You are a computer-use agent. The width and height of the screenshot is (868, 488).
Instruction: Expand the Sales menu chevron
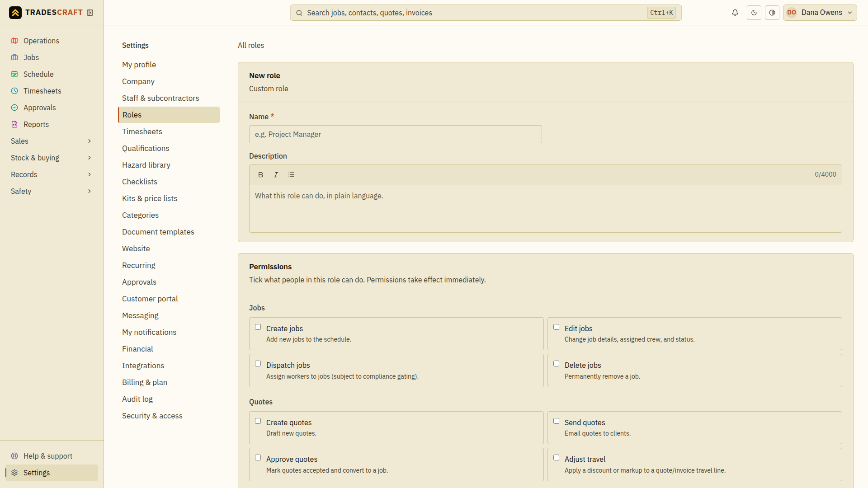pyautogui.click(x=90, y=141)
